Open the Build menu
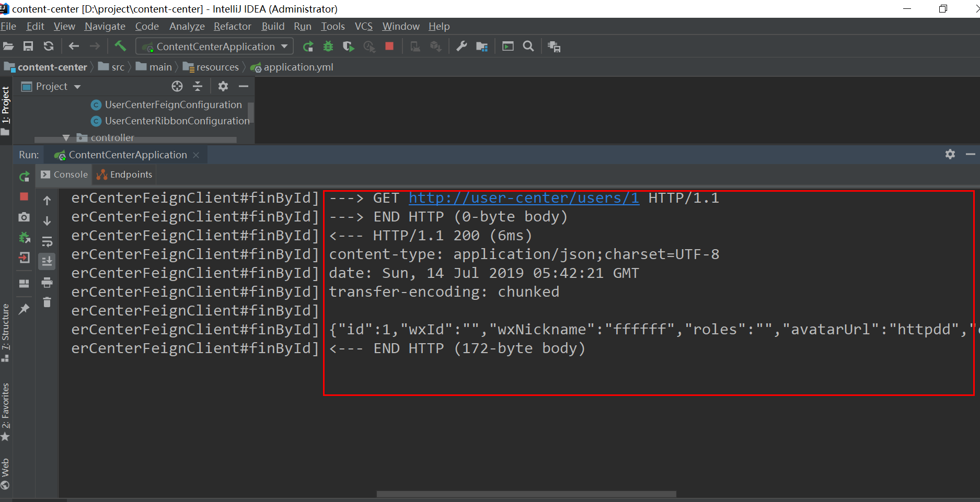Screen dimensions: 980x502 pos(273,26)
